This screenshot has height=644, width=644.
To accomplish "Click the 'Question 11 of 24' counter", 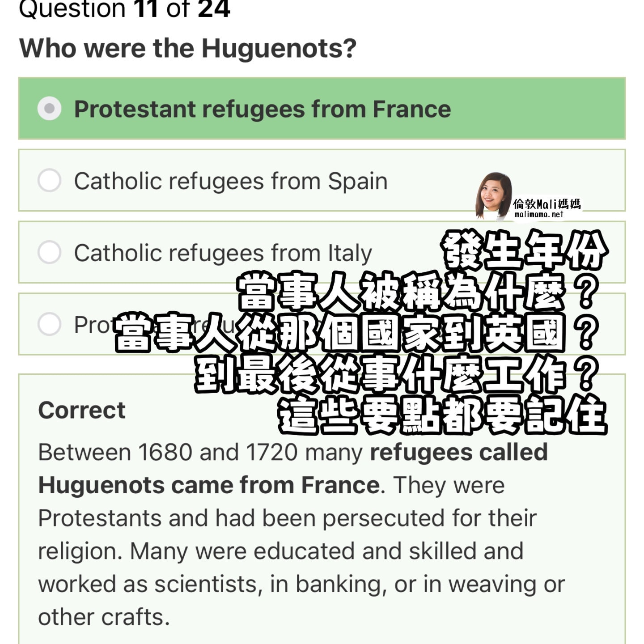I will click(125, 9).
